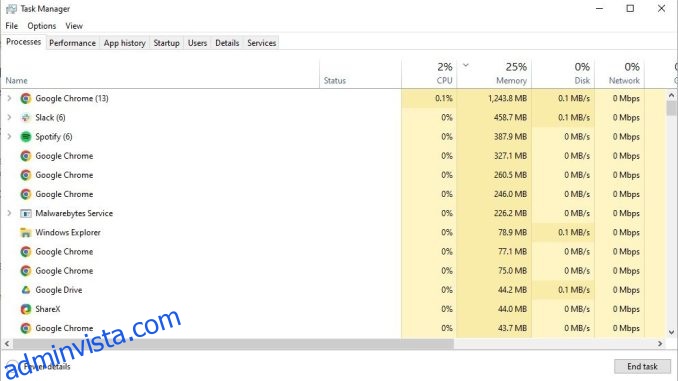Viewport: 678px width, 381px height.
Task: Click the End task button
Action: pos(642,366)
